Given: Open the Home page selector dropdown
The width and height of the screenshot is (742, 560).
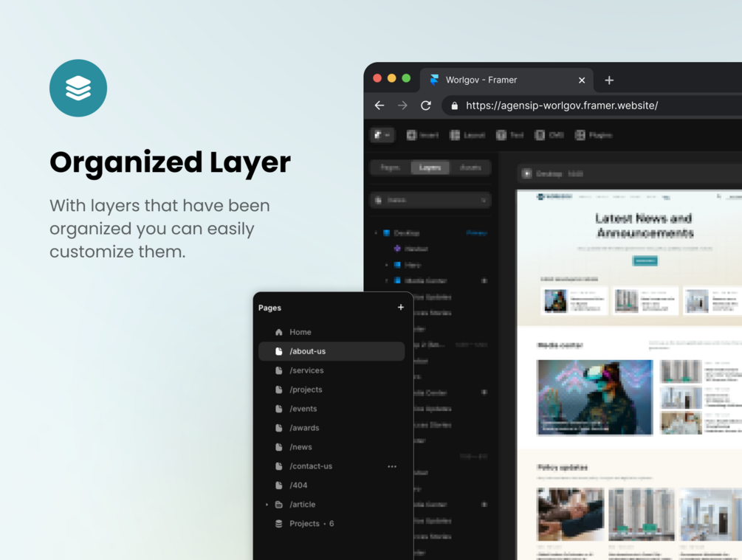Looking at the screenshot, I should (430, 200).
